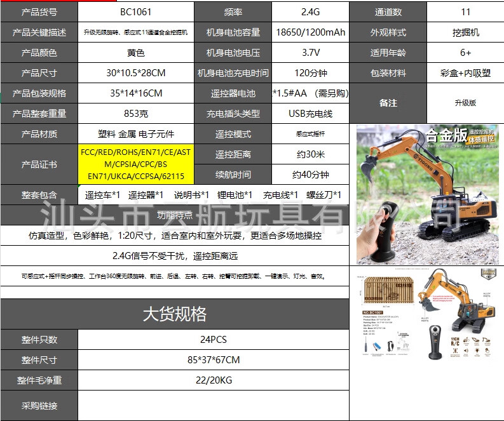The width and height of the screenshot is (504, 421).
Task: Select the 产品证书 label cell
Action: (x=39, y=164)
